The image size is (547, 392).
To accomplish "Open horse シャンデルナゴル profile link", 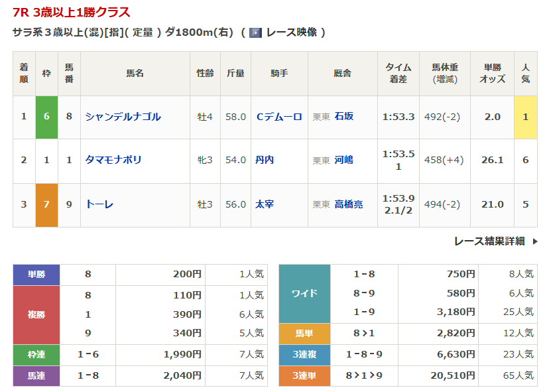I will point(123,117).
